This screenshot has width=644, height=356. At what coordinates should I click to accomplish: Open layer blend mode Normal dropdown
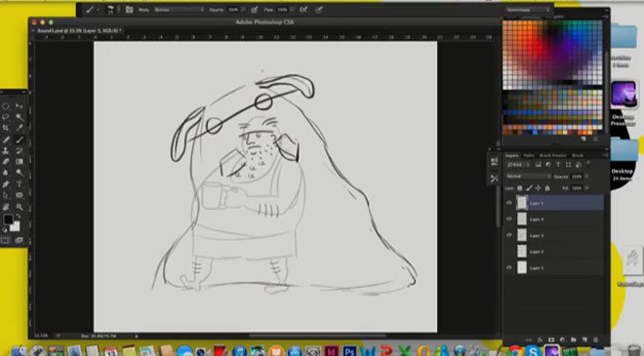[528, 177]
